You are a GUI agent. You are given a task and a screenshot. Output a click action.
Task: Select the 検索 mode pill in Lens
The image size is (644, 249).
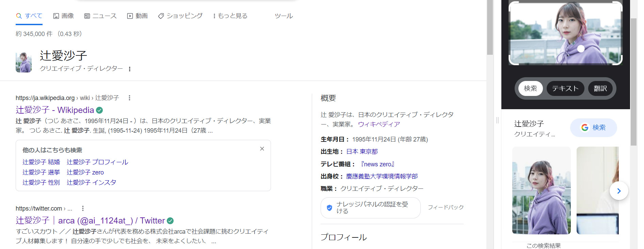click(x=530, y=88)
